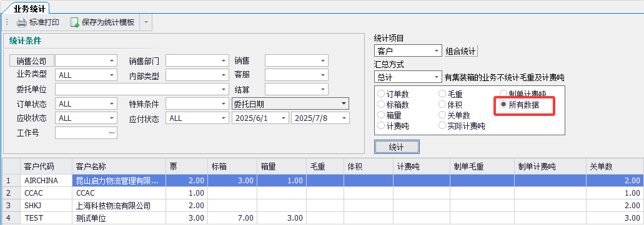Open the 应付状态 dropdown
The image size is (644, 225).
[224, 118]
